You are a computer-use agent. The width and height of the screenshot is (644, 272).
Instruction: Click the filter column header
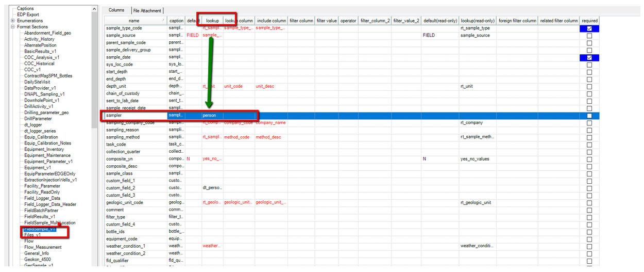pos(301,21)
